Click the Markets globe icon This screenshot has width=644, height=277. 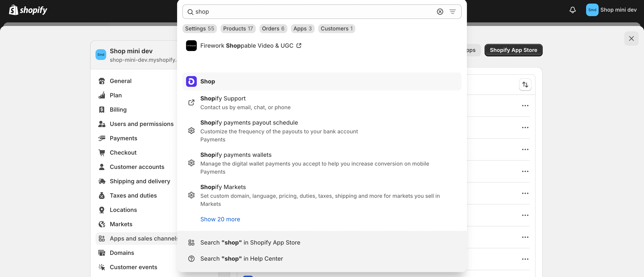[x=102, y=224]
